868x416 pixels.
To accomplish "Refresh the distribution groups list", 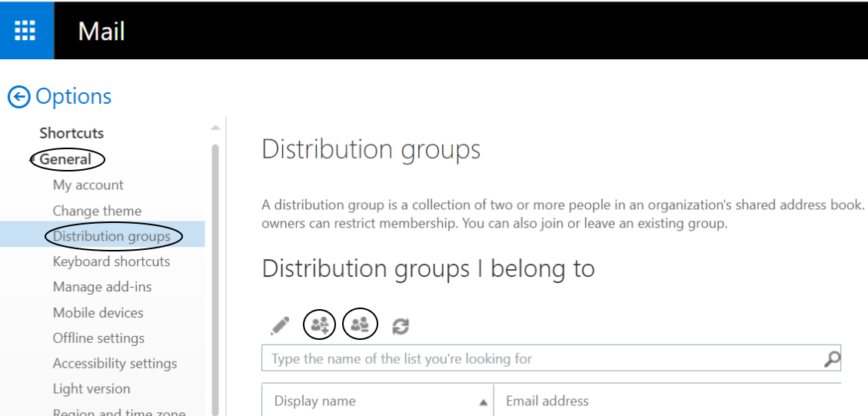I will [x=400, y=326].
